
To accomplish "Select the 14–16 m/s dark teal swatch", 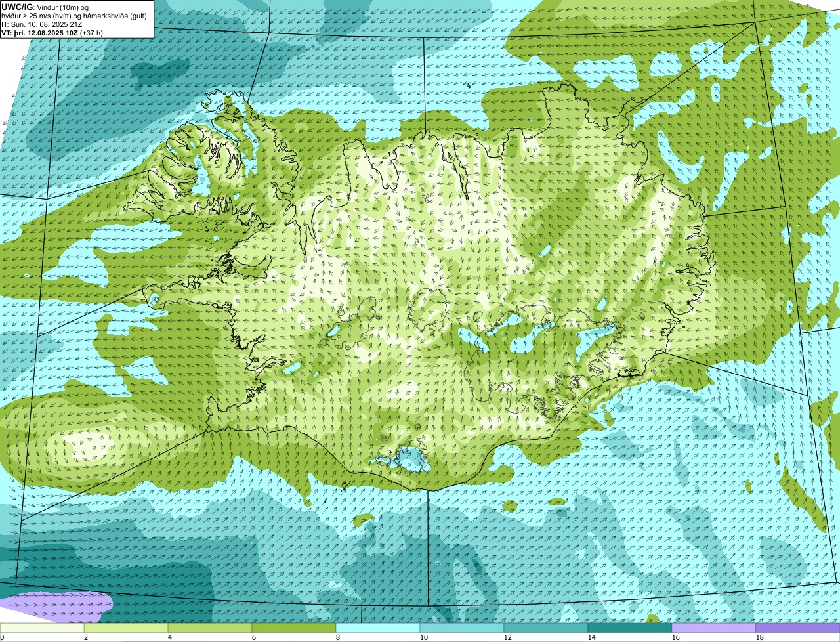I will [x=630, y=628].
